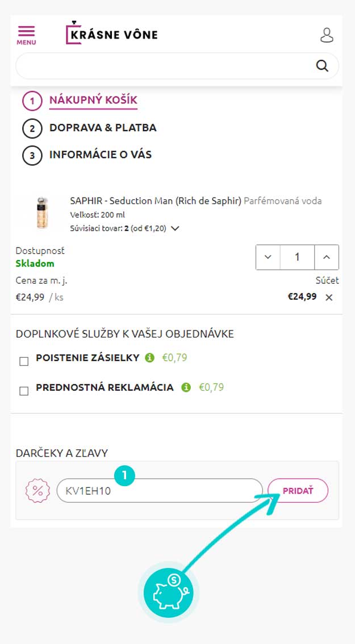
Task: Click the user account icon
Action: click(x=327, y=35)
